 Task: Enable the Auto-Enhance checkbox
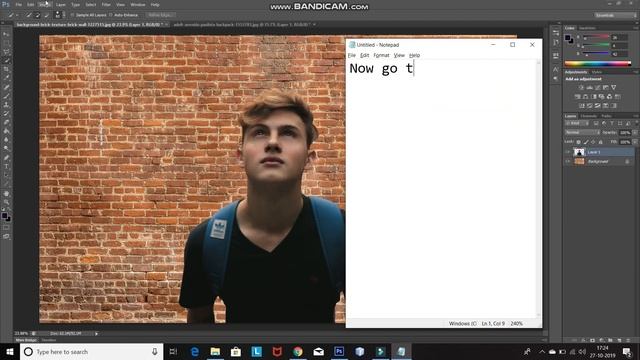[x=111, y=15]
